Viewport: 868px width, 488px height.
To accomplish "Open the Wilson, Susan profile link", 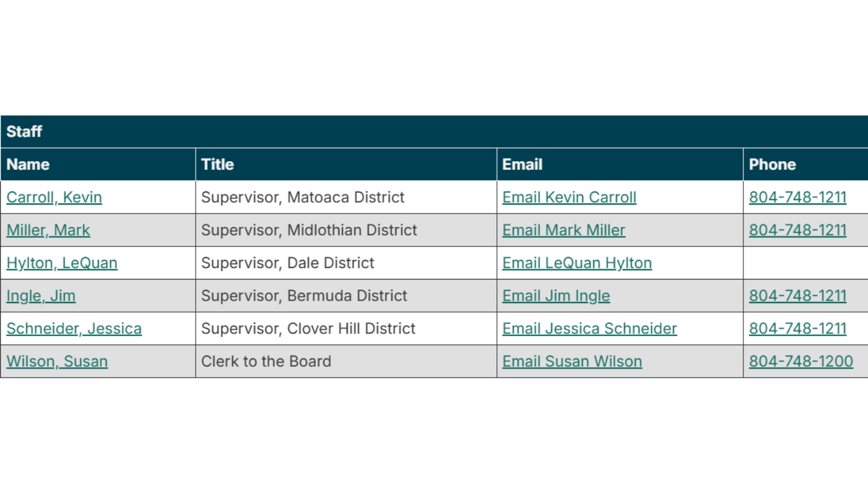I will click(57, 362).
